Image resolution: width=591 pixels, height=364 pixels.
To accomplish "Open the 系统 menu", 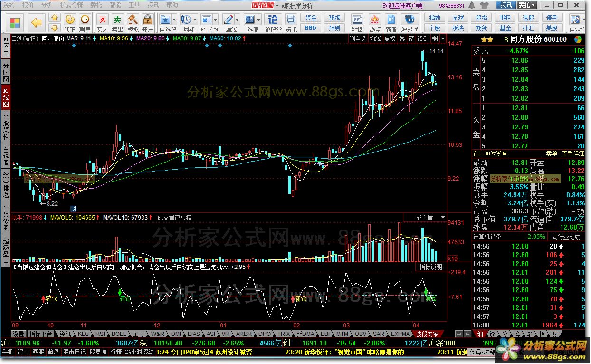I will point(9,5).
